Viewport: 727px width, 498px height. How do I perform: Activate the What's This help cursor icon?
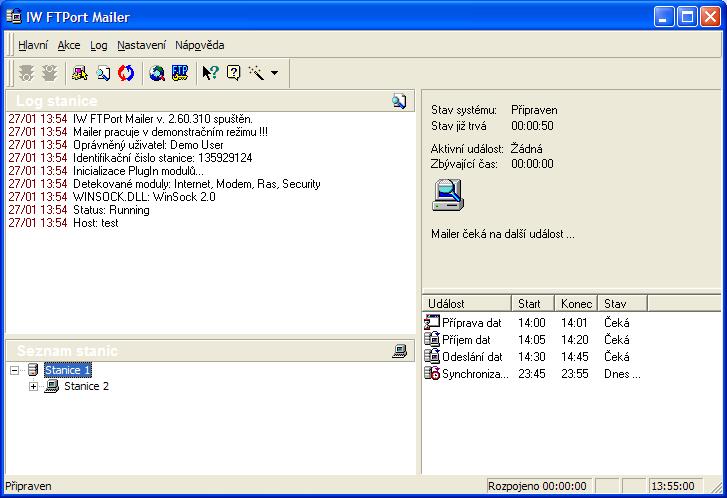210,72
